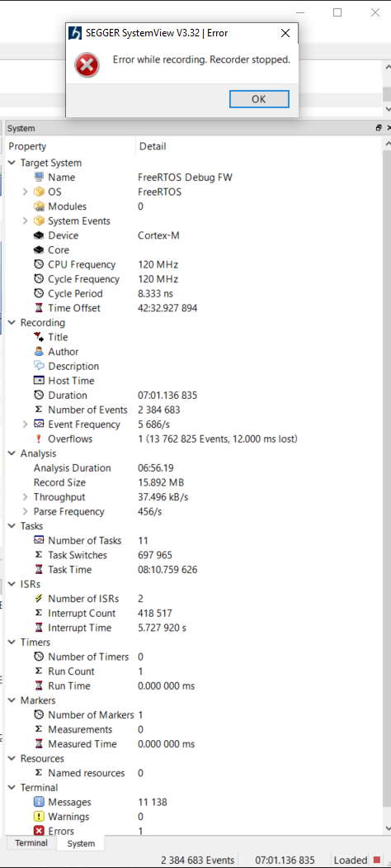Close the SystemView error dialog

coord(285,33)
